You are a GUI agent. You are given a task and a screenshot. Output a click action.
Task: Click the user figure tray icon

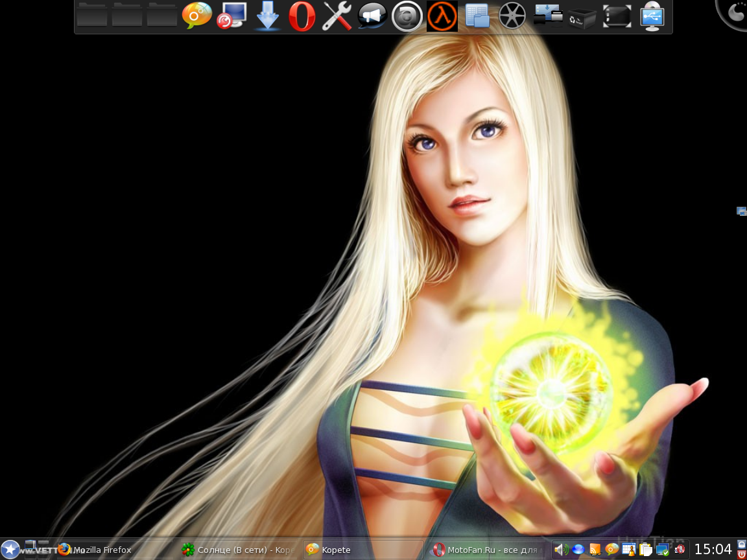pyautogui.click(x=629, y=550)
